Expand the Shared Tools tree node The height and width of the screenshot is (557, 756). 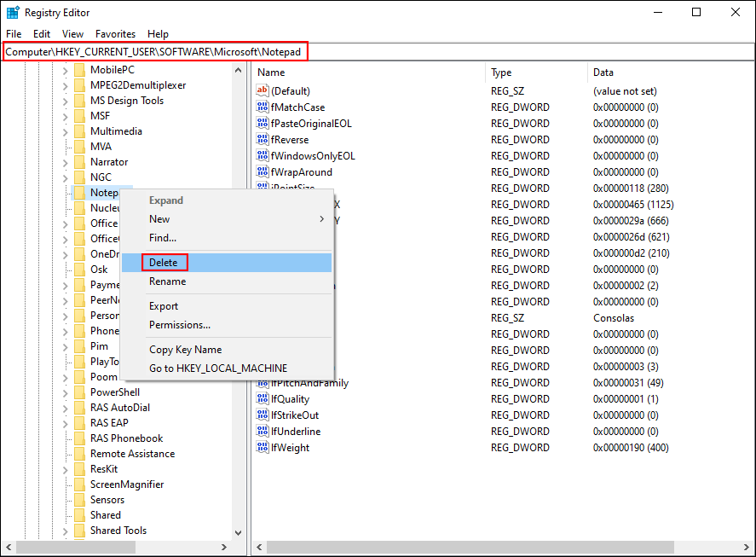65,531
